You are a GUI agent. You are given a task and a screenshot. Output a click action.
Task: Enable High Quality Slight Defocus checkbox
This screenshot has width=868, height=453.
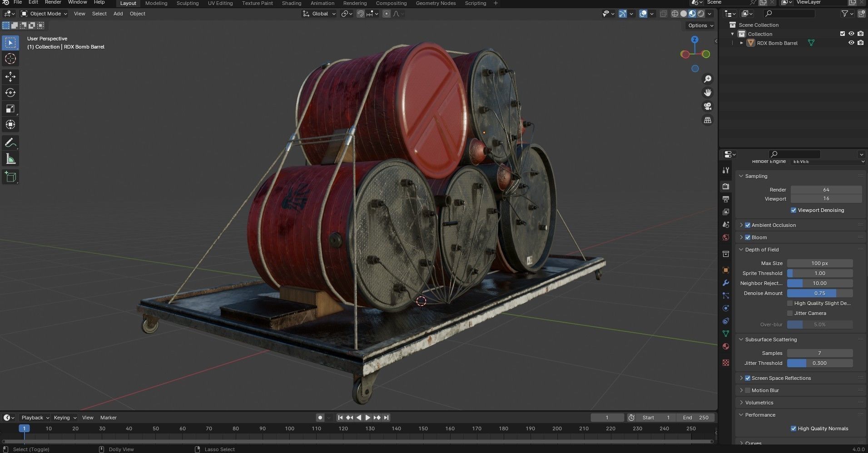(x=790, y=303)
